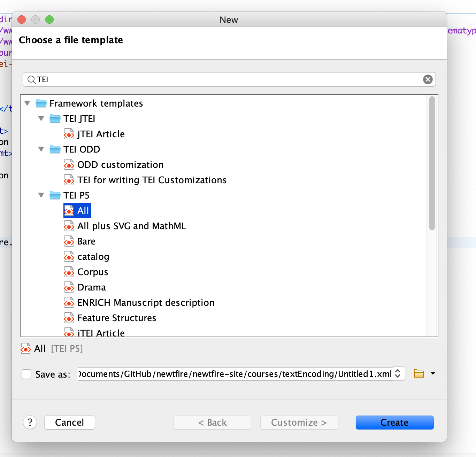Viewport: 476px width, 457px height.
Task: Select the TEI for writing TEI Customizations icon
Action: pos(69,180)
